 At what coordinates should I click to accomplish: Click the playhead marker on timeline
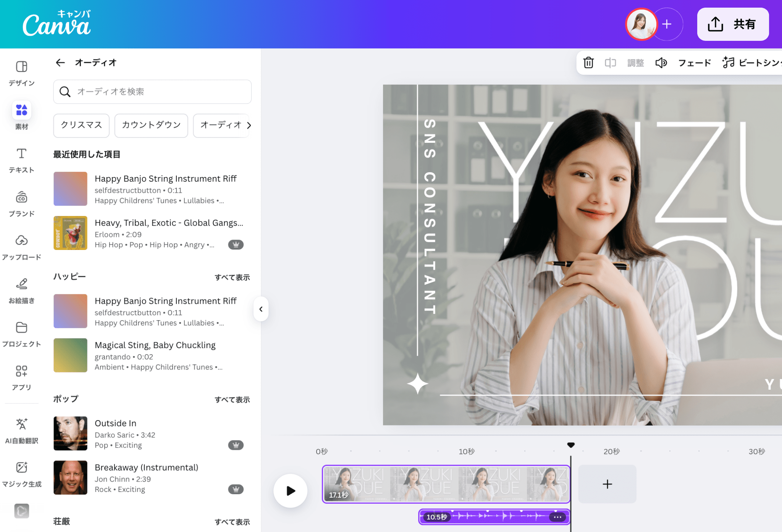[x=571, y=445]
